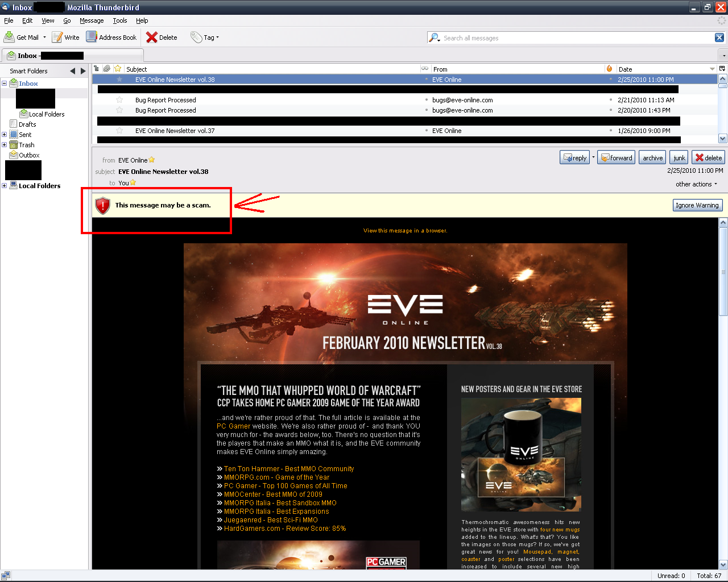Open the Address Book
Viewport: 728px width, 582px height.
point(111,37)
